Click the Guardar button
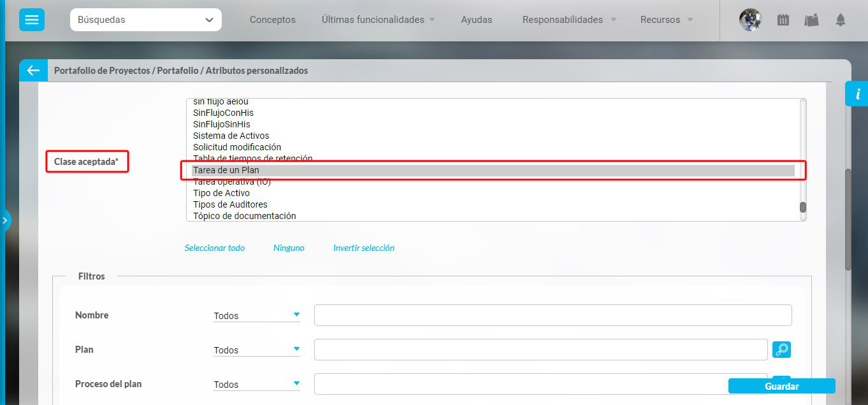This screenshot has height=405, width=868. click(781, 386)
